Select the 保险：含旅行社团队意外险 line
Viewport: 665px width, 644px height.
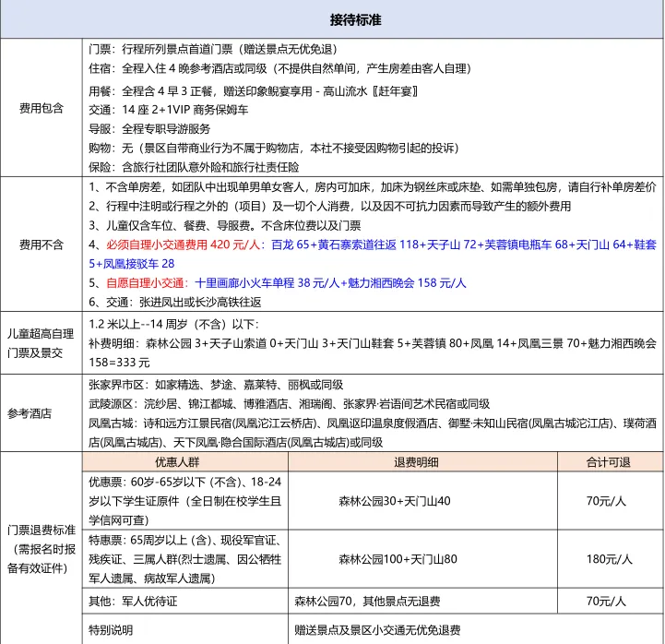click(x=194, y=167)
